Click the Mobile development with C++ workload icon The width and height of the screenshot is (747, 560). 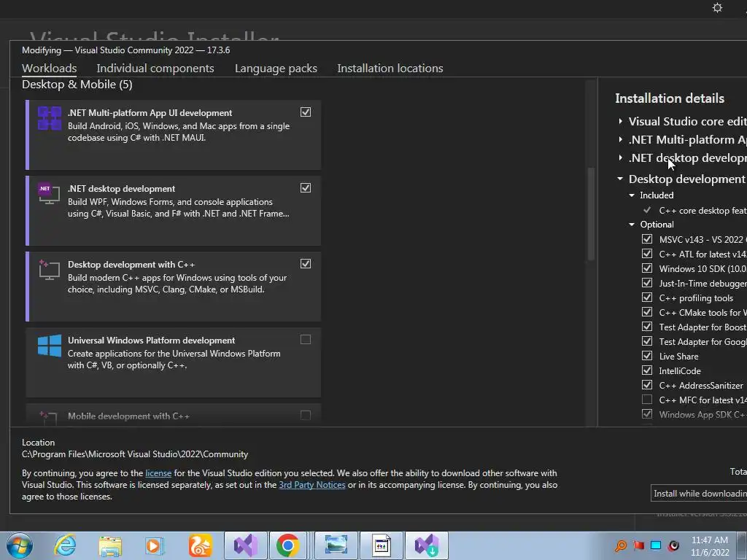(49, 418)
